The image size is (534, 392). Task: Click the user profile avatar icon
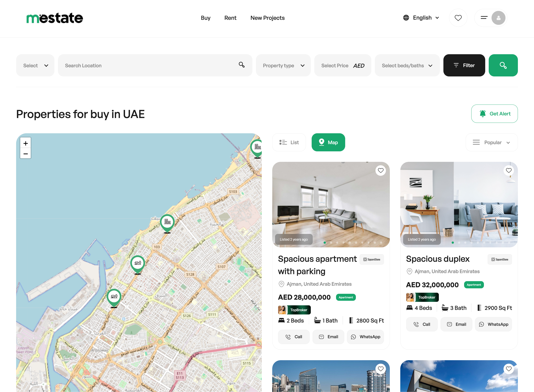coord(498,18)
